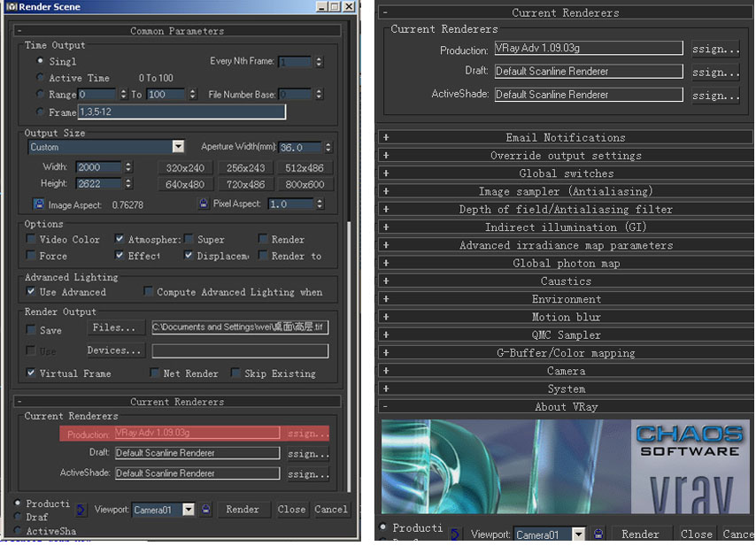Click the Pixel Aspect lock icon
756x546 pixels.
204,204
